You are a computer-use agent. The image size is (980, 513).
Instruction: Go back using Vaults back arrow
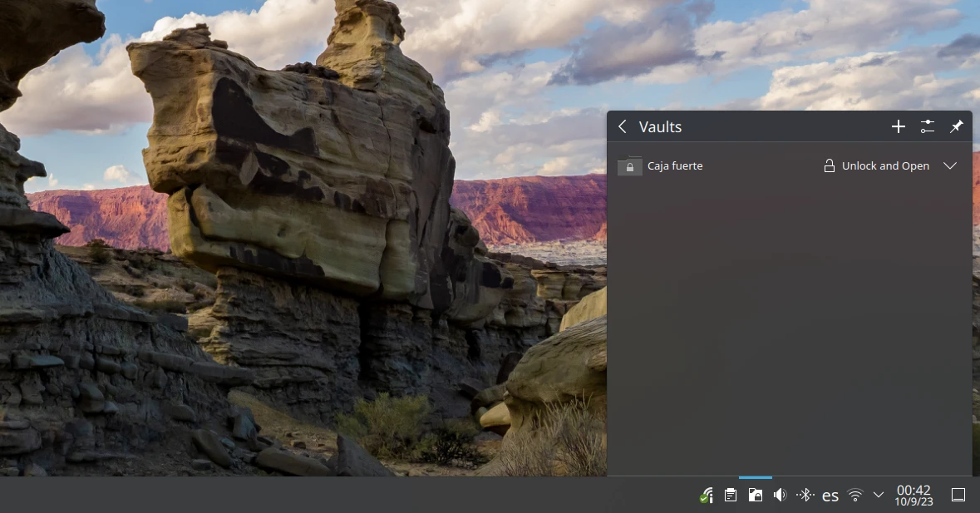coord(623,126)
